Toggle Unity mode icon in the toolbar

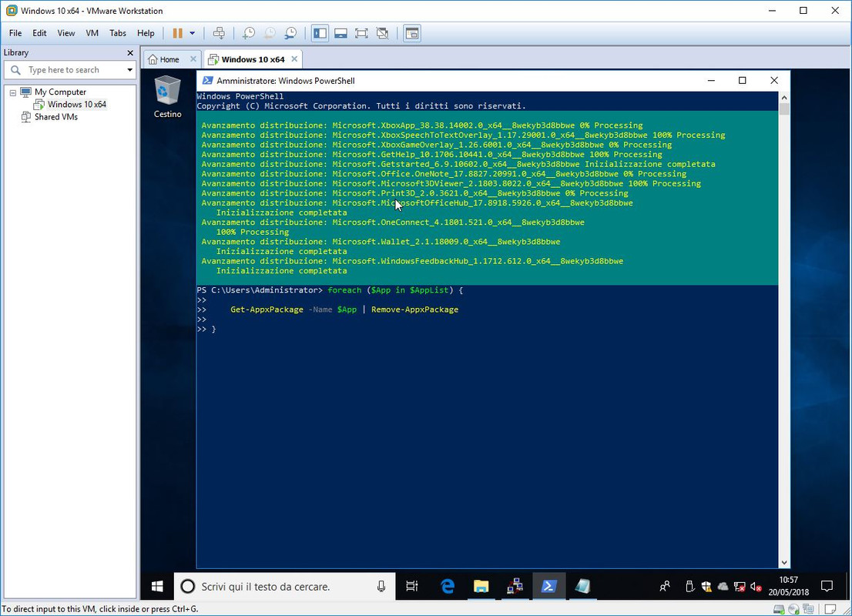point(383,33)
